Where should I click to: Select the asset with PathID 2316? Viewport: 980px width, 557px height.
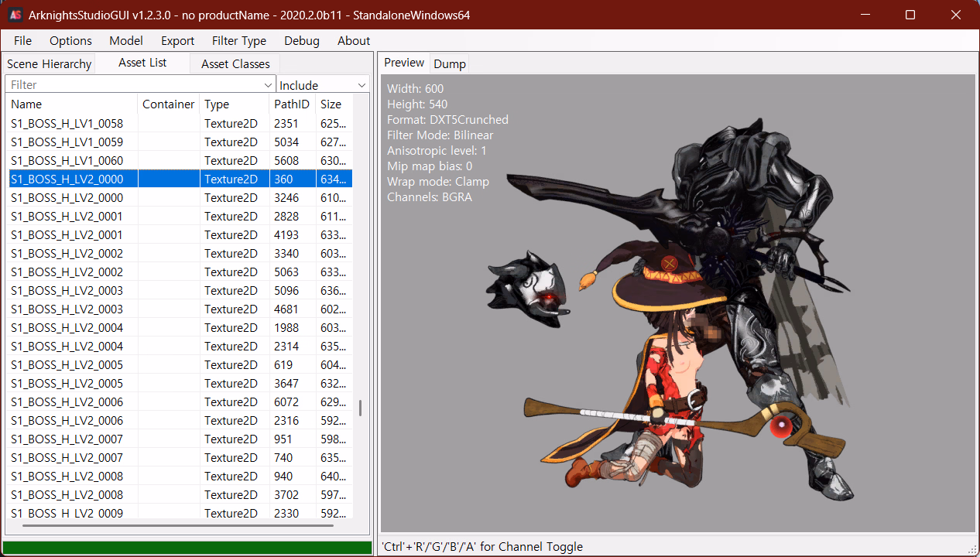tap(180, 420)
